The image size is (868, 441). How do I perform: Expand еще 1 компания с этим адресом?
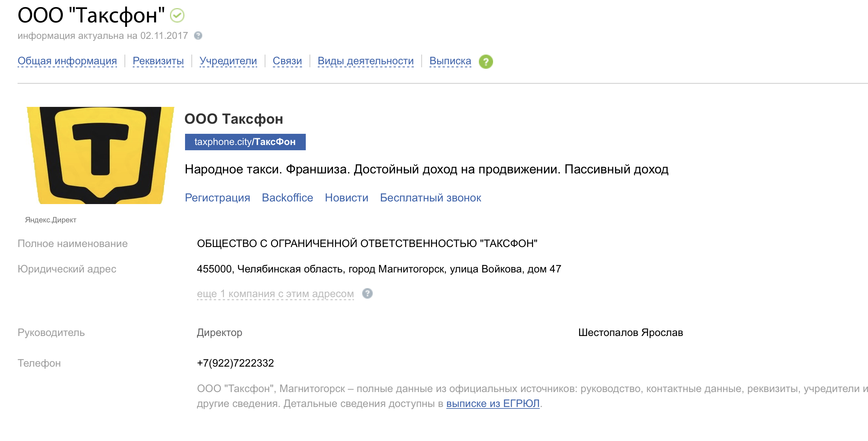pos(275,294)
